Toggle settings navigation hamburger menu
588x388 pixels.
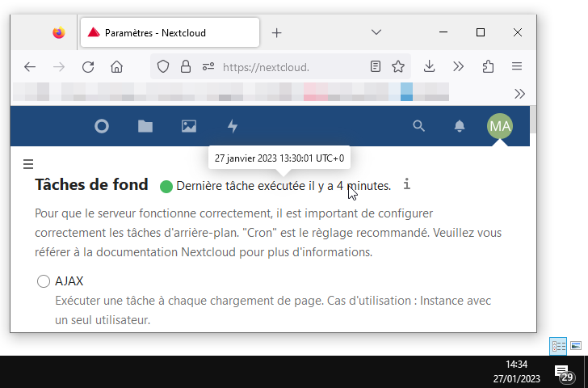pyautogui.click(x=28, y=164)
